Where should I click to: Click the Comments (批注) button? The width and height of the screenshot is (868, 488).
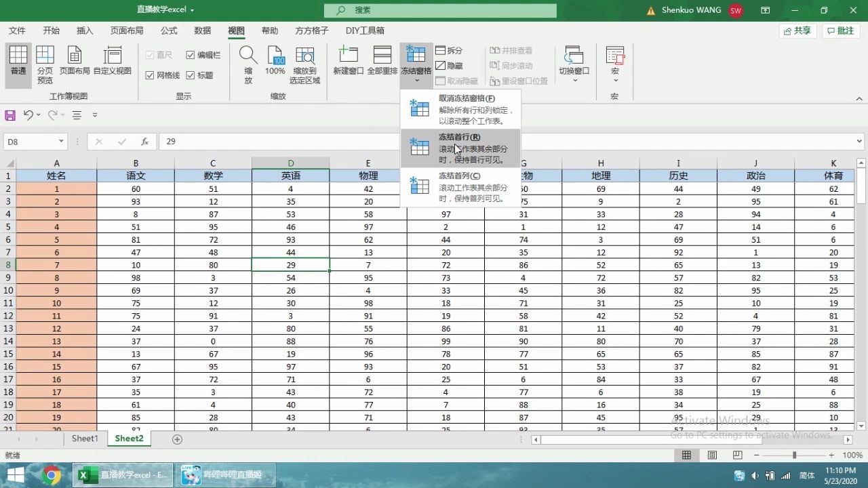[841, 30]
